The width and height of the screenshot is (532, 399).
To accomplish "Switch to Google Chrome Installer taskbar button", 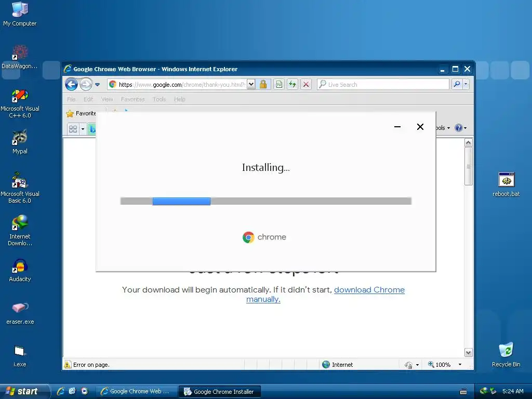I will tap(220, 392).
